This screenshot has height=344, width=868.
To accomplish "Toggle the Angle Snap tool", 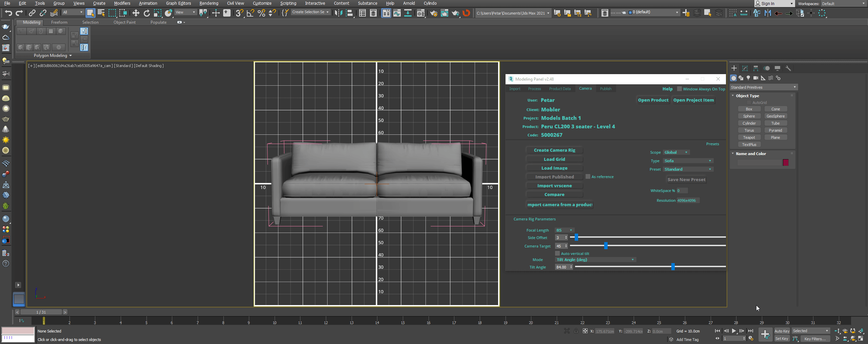I will tap(250, 13).
